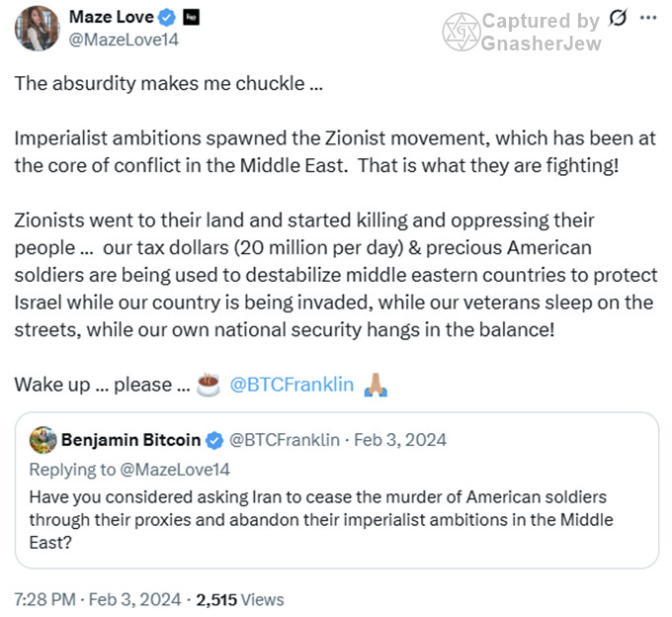The width and height of the screenshot is (672, 617).
Task: Click the verified badge next to Benjamin Bitcoin
Action: tap(215, 440)
